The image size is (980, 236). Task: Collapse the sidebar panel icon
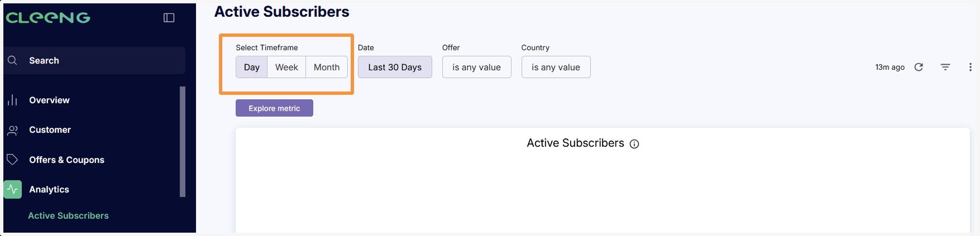[x=169, y=18]
